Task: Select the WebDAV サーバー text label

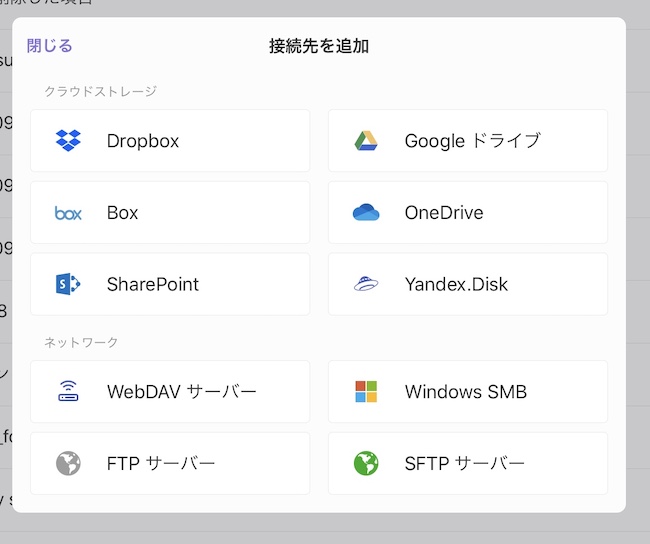Action: [182, 391]
